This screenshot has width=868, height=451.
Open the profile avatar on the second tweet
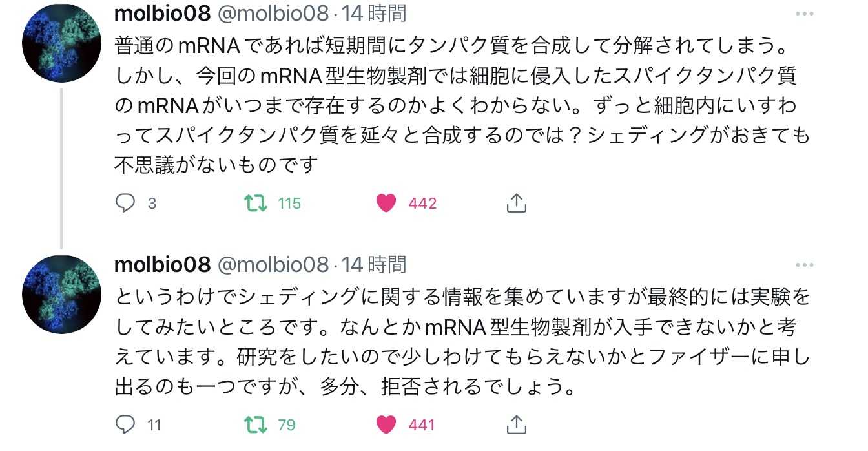click(61, 295)
